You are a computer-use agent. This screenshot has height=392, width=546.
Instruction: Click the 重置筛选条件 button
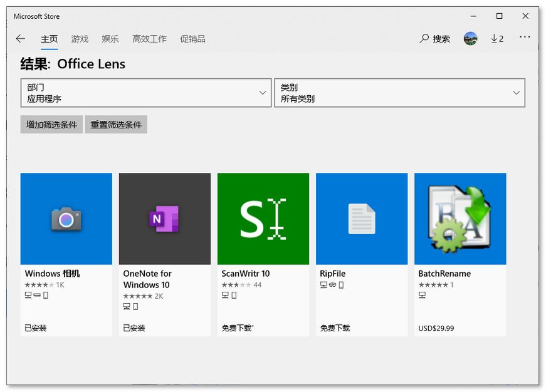tap(116, 125)
